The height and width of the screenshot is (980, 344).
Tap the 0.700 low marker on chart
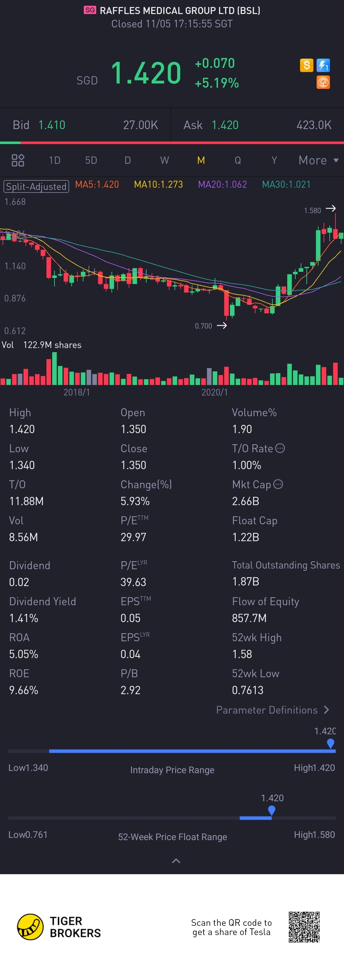tap(211, 326)
